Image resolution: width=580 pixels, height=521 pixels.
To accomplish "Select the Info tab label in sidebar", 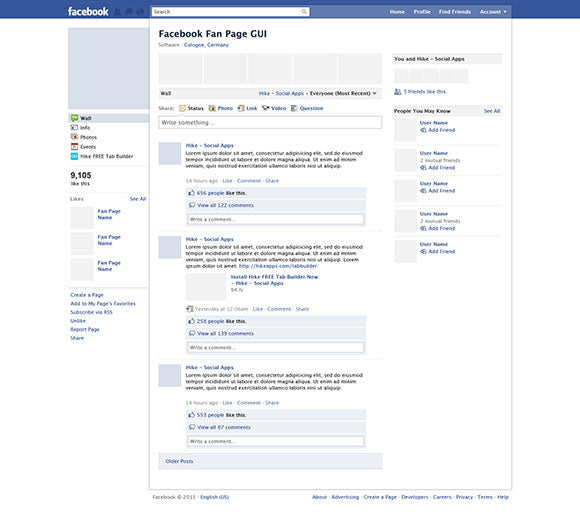I will 85,128.
